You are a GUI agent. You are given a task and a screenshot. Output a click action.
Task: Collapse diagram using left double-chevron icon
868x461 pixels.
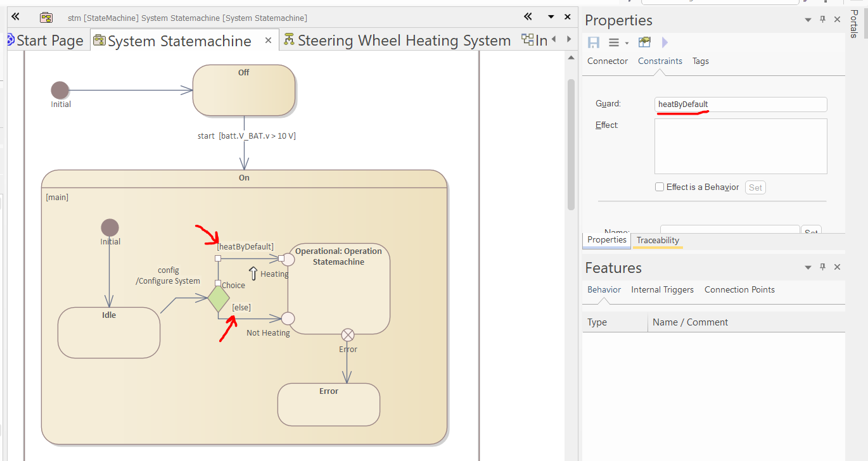(15, 17)
